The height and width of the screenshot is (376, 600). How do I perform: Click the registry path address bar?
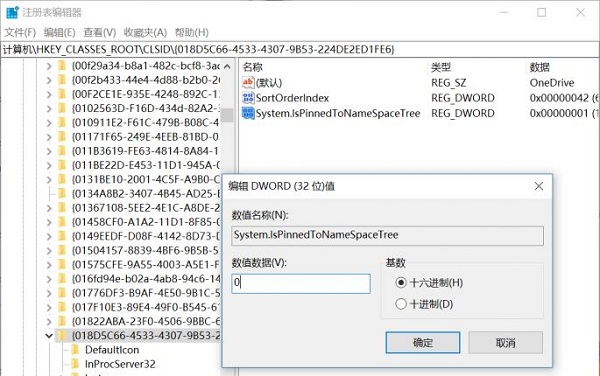coord(300,49)
